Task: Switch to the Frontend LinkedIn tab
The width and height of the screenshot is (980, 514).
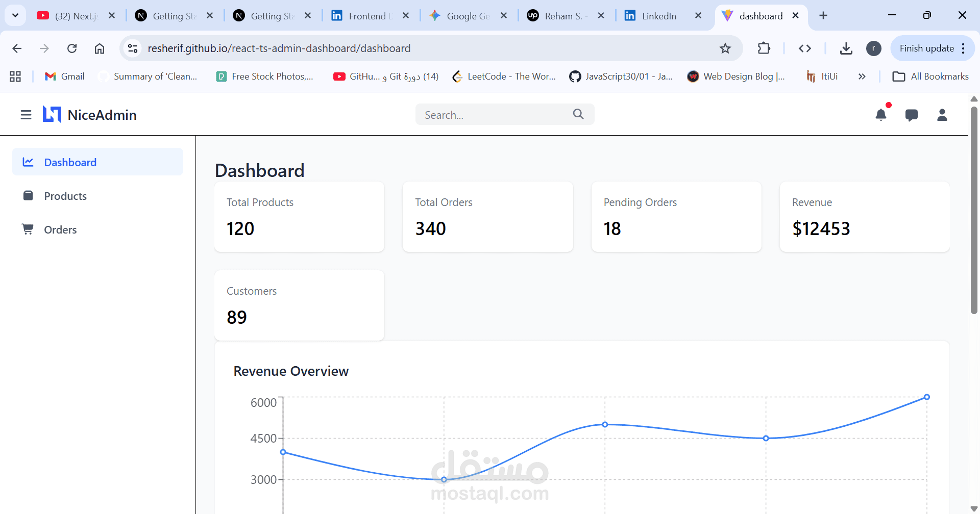Action: pos(371,16)
